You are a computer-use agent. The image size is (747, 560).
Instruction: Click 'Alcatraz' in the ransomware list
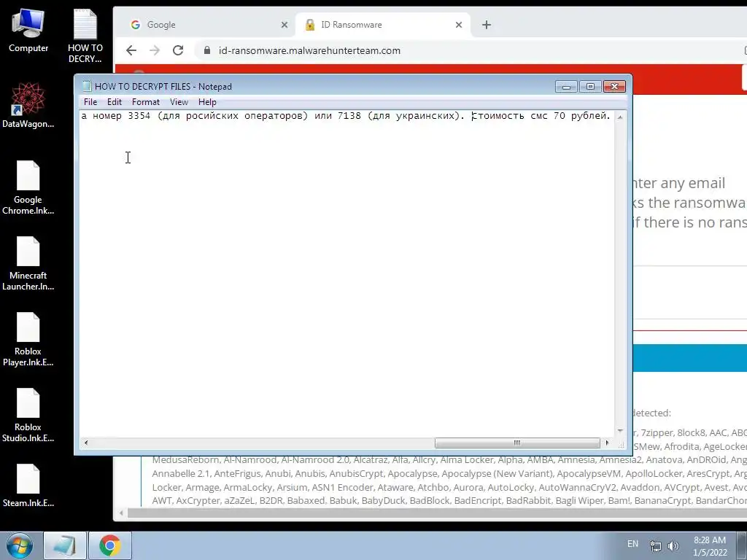[370, 460]
